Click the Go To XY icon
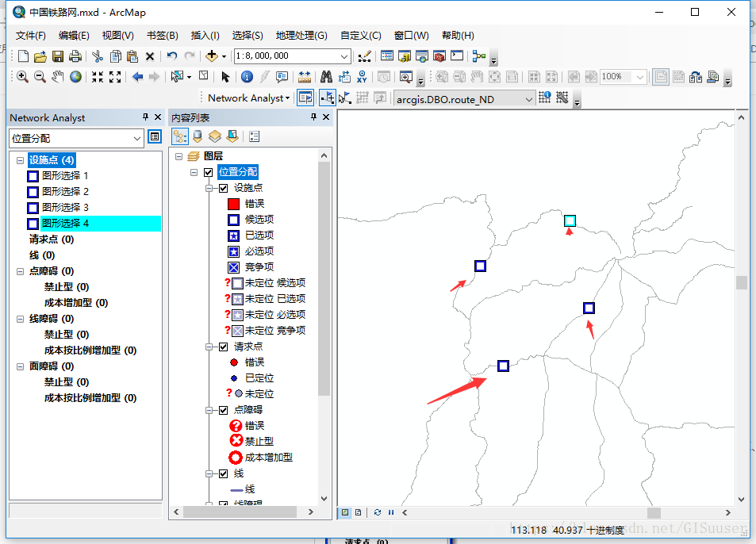756x544 pixels. [362, 77]
